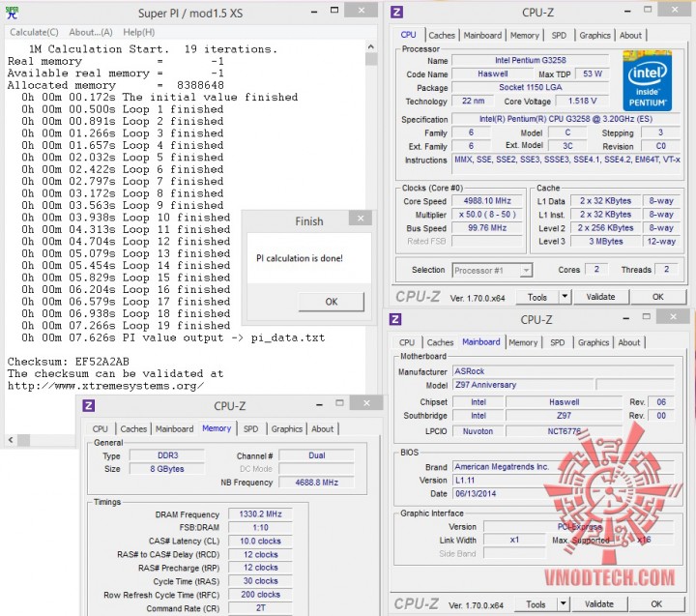The width and height of the screenshot is (696, 616).
Task: Click Tools button in Mainboard CPU-Z window
Action: pos(536,604)
